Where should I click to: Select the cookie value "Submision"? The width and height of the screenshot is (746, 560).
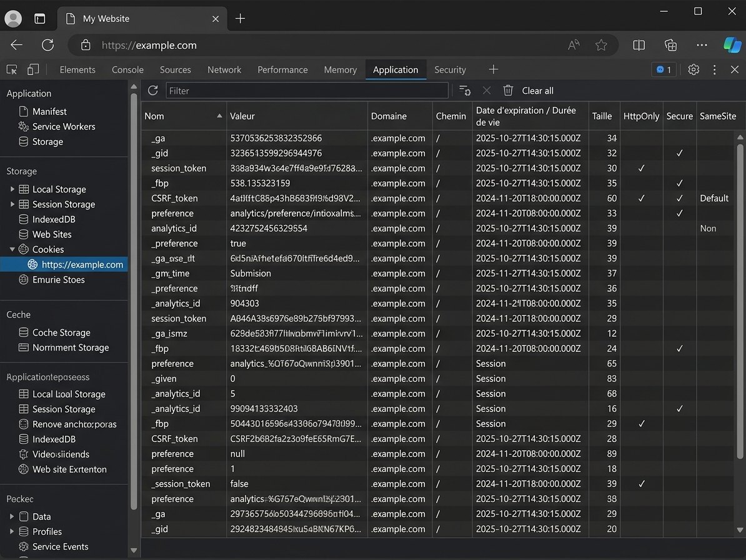tap(251, 274)
